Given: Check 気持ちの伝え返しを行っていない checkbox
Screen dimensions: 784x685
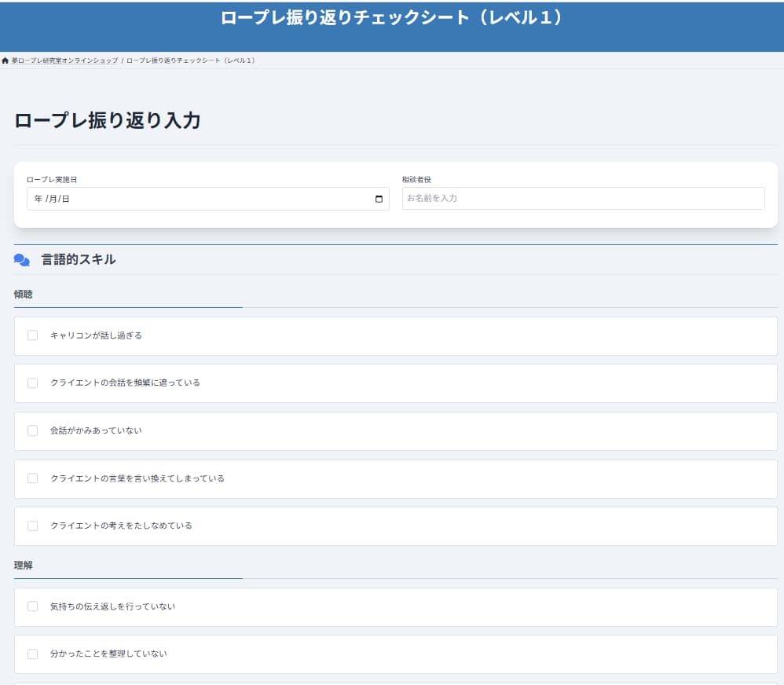Looking at the screenshot, I should pos(32,606).
